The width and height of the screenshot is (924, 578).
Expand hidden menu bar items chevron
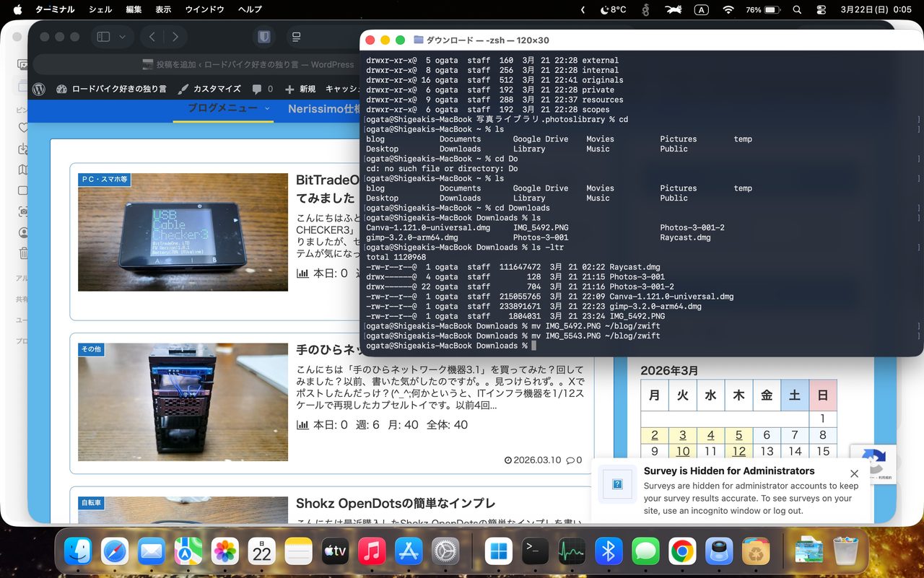(583, 10)
